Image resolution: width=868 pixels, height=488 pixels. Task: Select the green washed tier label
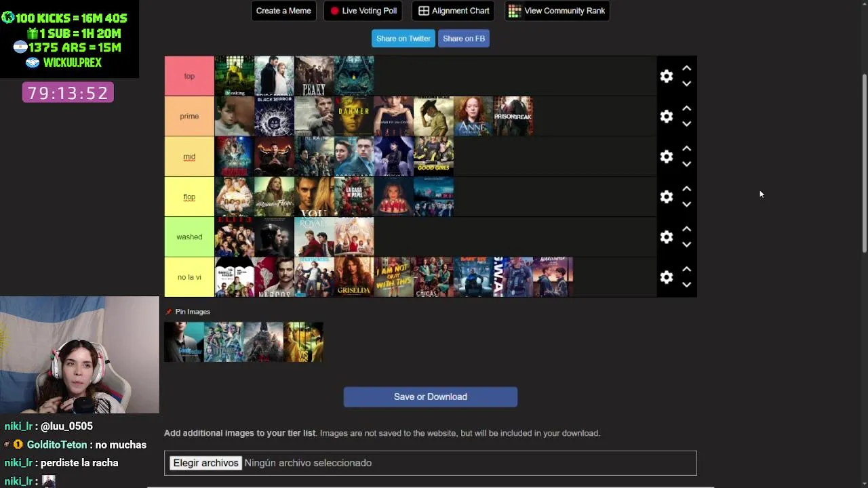tap(189, 237)
